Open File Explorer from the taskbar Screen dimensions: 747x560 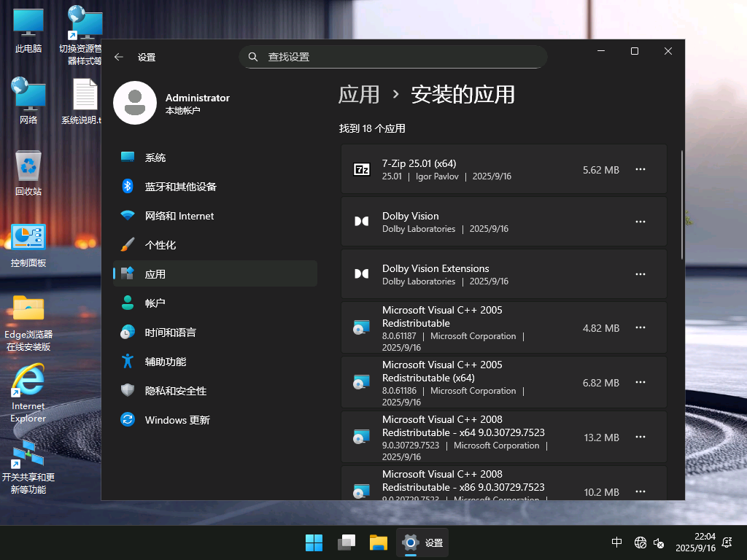(379, 542)
